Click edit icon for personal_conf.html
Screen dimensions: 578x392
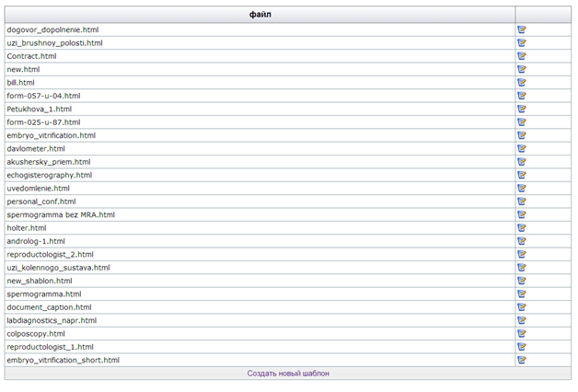click(x=522, y=202)
